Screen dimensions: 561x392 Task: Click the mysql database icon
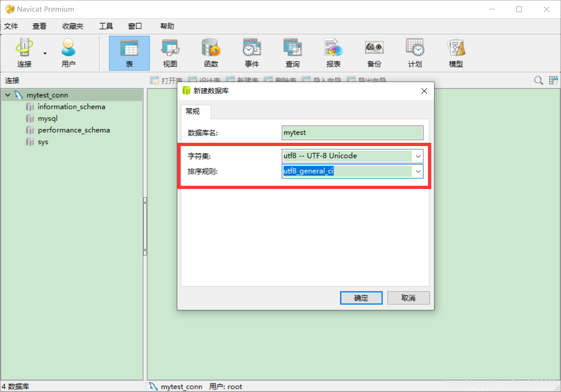point(30,119)
